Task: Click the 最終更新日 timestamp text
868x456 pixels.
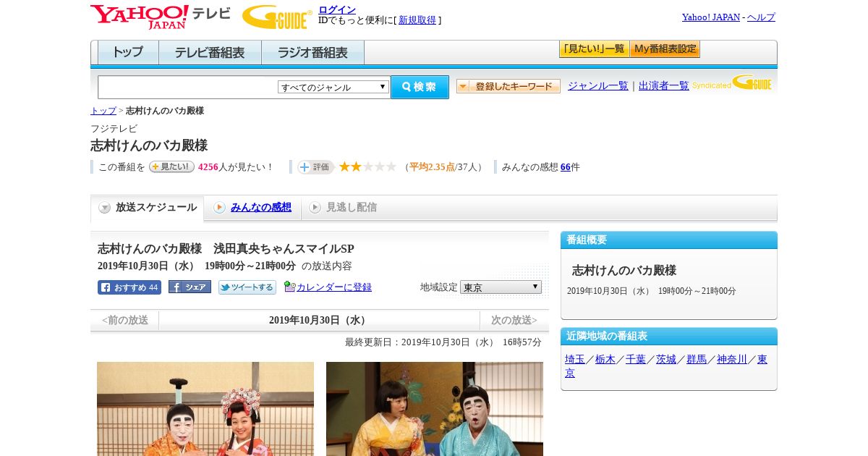Action: coord(443,342)
